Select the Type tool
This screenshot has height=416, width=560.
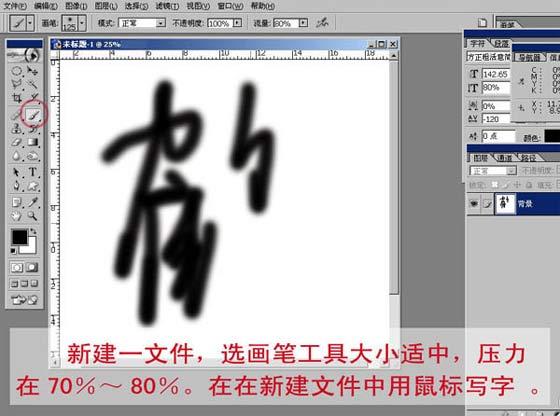click(32, 172)
